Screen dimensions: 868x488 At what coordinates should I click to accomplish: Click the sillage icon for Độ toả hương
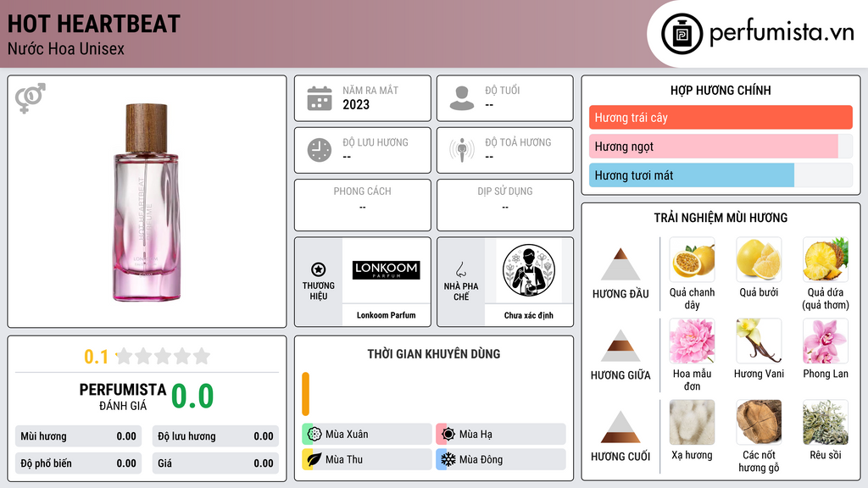point(462,150)
